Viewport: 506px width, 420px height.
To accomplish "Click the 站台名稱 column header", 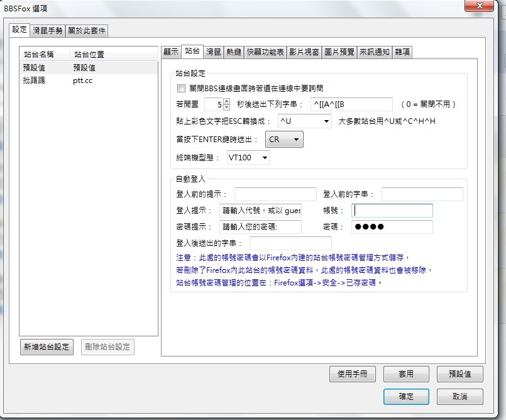I will (45, 54).
